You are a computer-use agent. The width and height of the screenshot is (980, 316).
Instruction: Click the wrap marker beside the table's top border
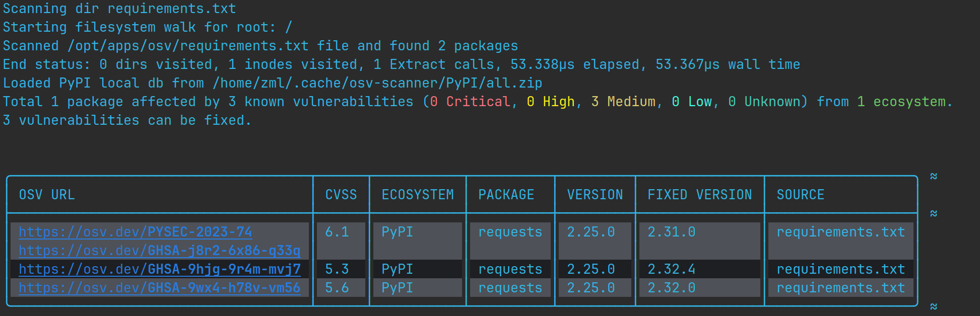933,176
